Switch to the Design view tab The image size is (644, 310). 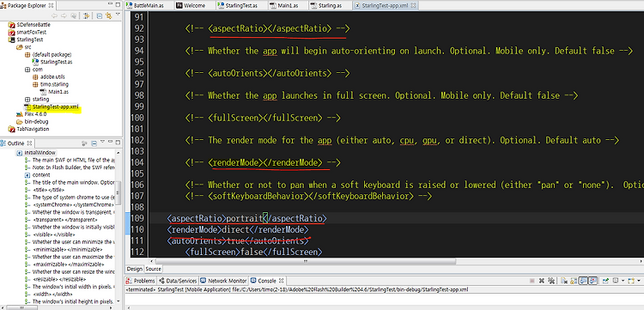click(x=134, y=269)
